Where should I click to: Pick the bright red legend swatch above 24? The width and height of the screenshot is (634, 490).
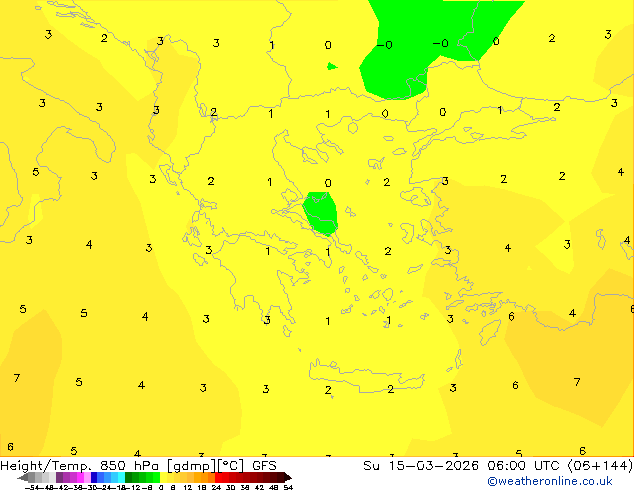(219, 478)
